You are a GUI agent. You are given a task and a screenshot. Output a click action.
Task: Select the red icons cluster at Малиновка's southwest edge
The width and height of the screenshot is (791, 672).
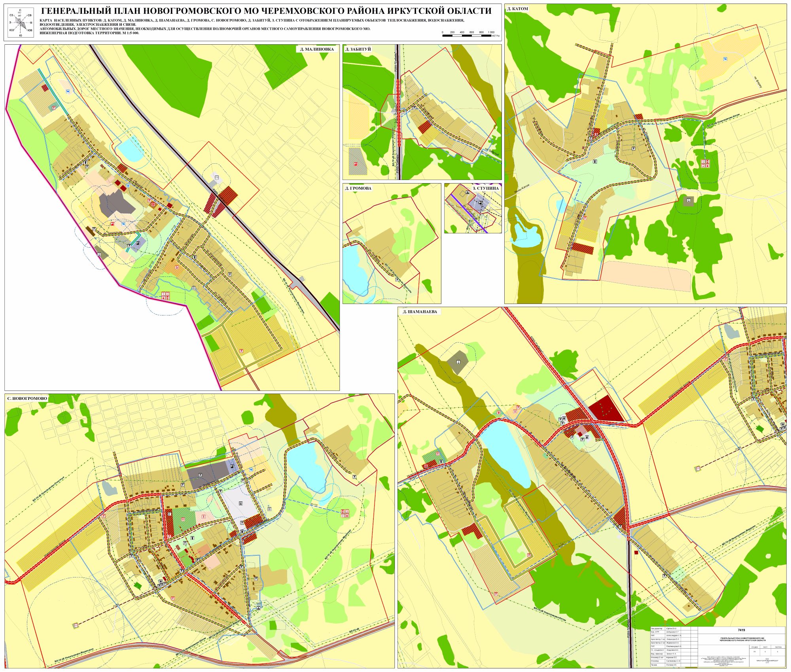click(165, 295)
